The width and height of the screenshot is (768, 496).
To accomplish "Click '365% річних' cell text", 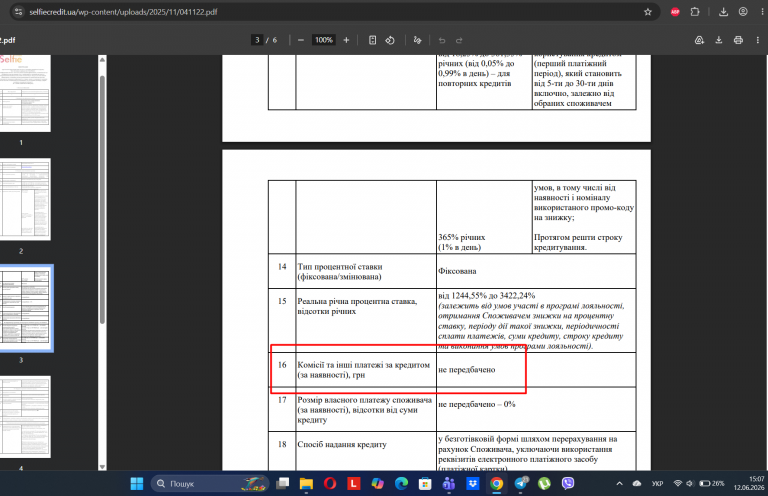I will click(461, 237).
